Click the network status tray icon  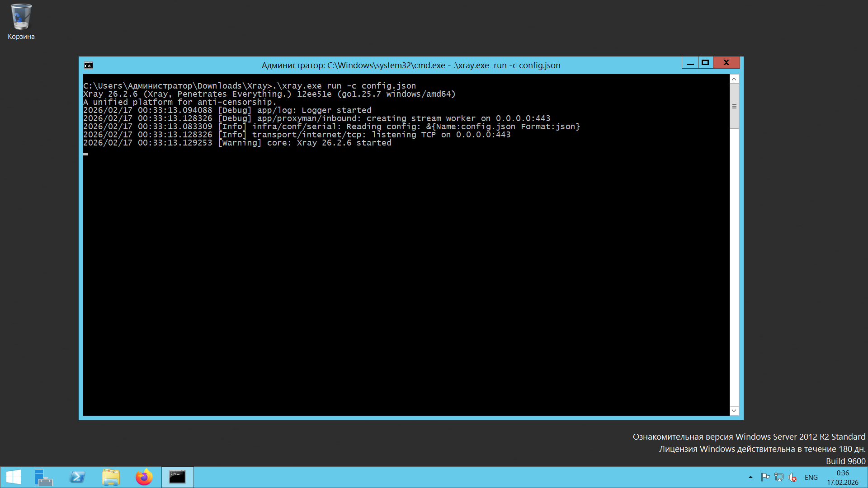[x=778, y=477]
